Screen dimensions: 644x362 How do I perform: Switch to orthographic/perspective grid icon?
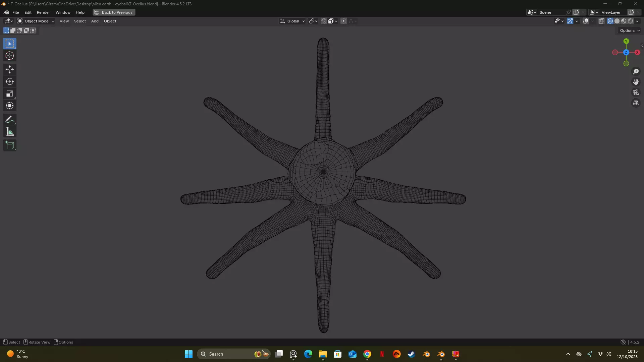[x=636, y=103]
